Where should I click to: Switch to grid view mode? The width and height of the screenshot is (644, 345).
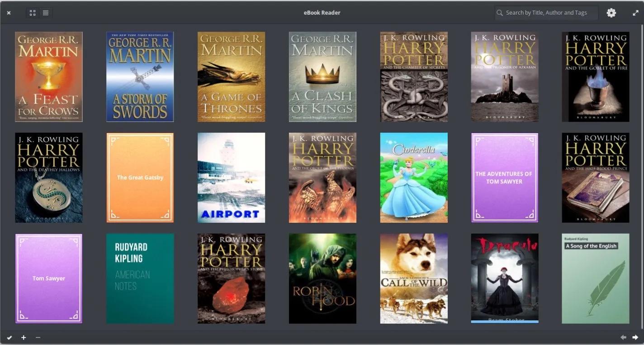coord(32,13)
